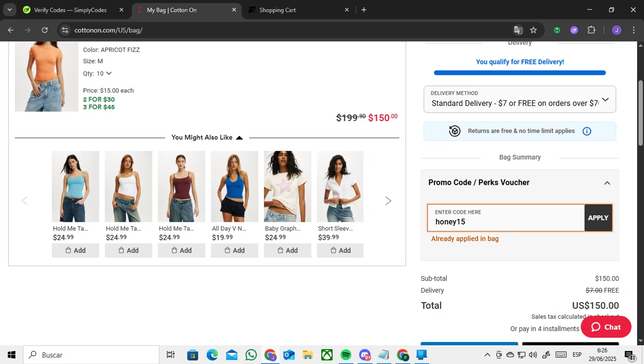
Task: Open Mail app from taskbar
Action: tap(232, 355)
